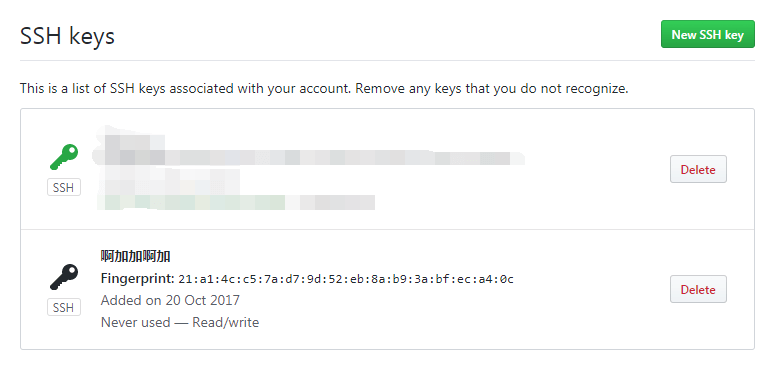Click the SSH keys page heading
The height and width of the screenshot is (367, 784).
click(68, 36)
